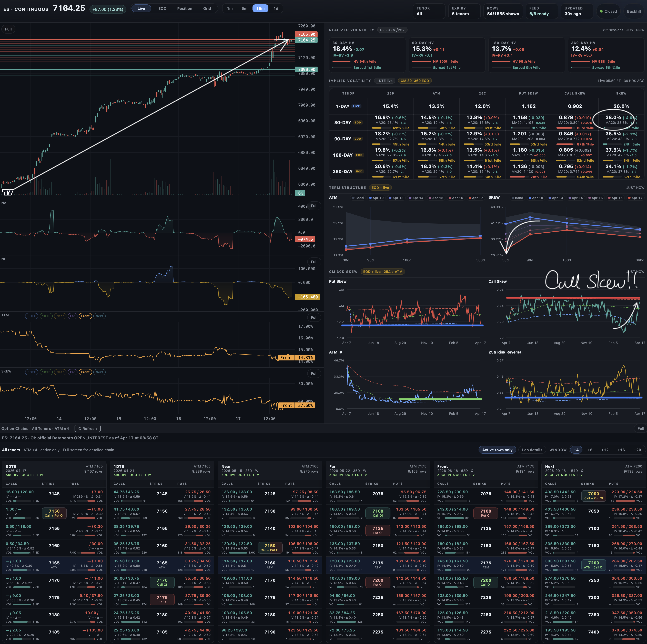Toggle the Band legend dot in SKEW chart
Viewport: 647px width, 644px height.
(513, 198)
